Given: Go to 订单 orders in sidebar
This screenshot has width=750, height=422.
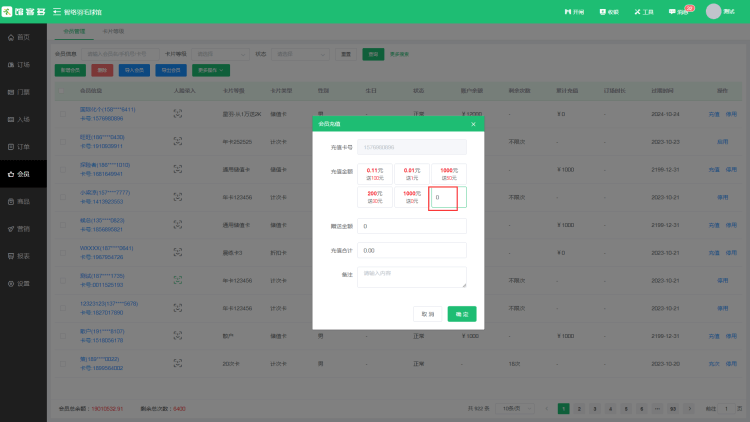Looking at the screenshot, I should 17,147.
